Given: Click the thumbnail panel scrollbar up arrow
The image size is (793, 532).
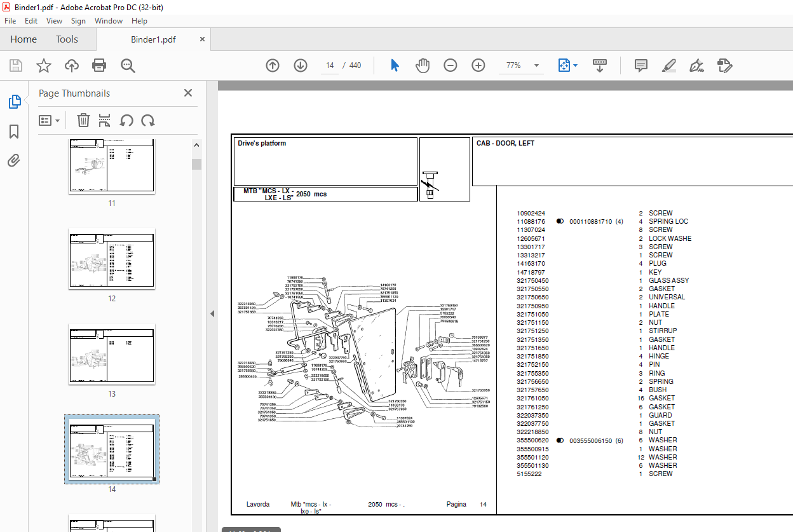Looking at the screenshot, I should 197,146.
